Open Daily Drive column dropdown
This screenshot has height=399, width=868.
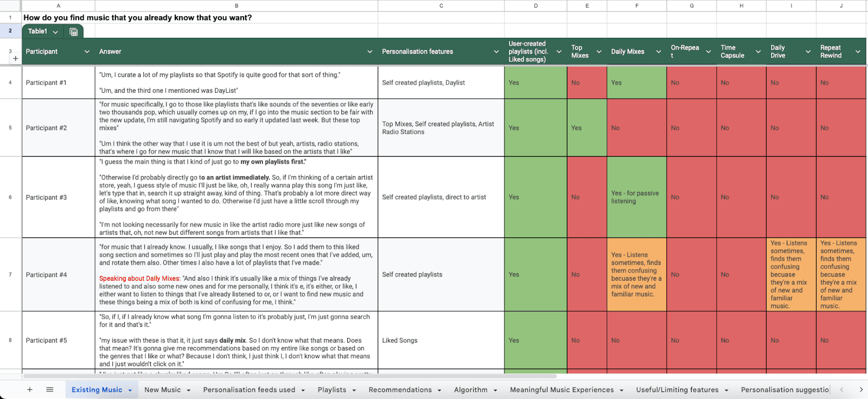(x=808, y=52)
